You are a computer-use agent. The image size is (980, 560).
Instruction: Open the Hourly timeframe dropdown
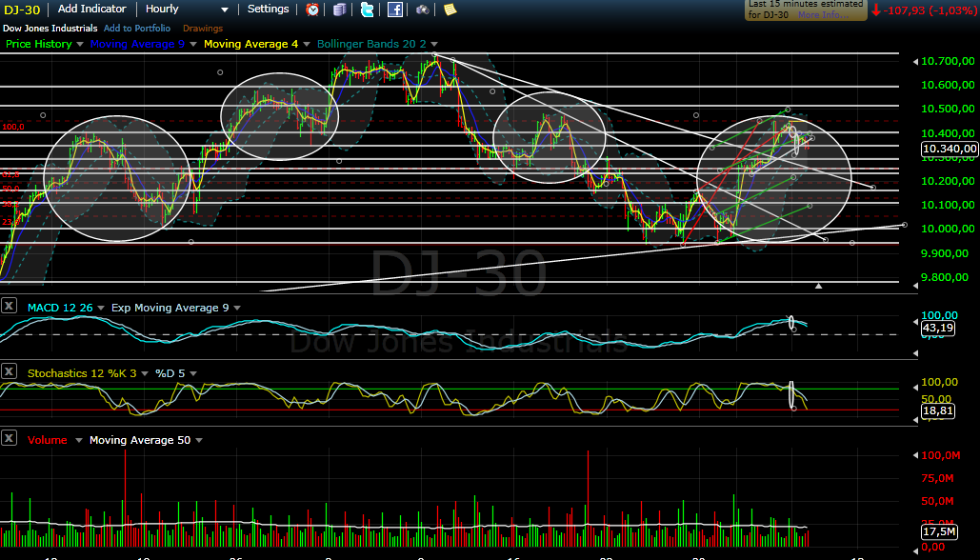(188, 10)
